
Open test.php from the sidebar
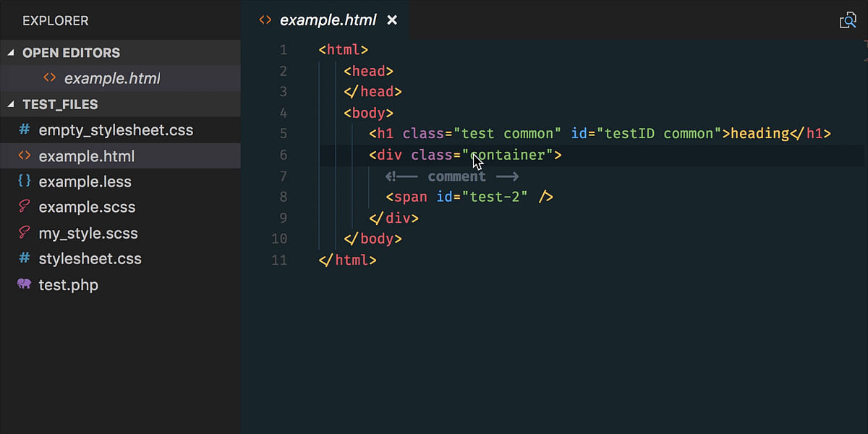coord(69,284)
